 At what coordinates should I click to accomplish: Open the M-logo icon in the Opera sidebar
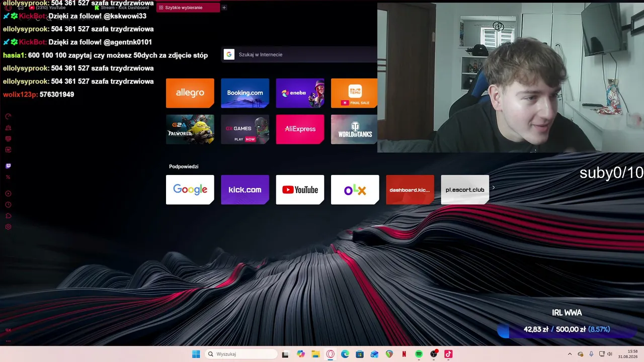[8, 150]
